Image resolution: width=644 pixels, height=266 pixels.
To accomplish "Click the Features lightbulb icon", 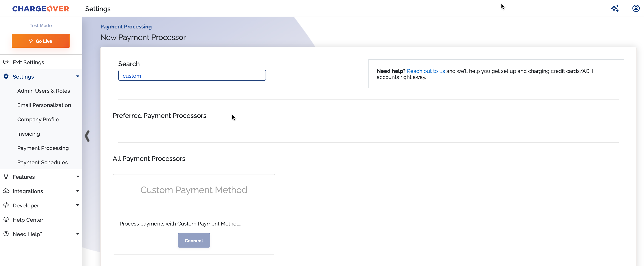I will tap(6, 176).
